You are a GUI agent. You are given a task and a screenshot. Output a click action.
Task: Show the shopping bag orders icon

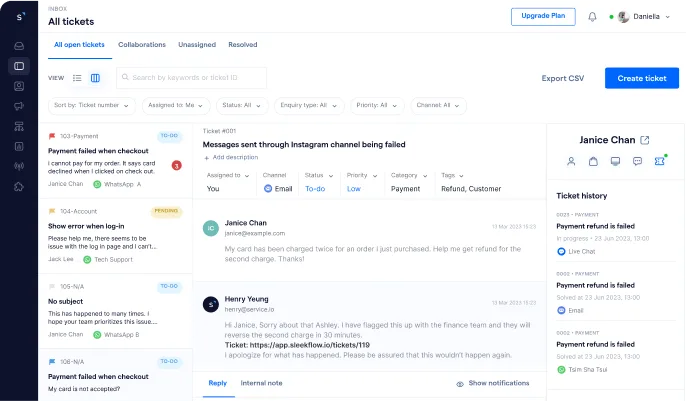click(593, 161)
